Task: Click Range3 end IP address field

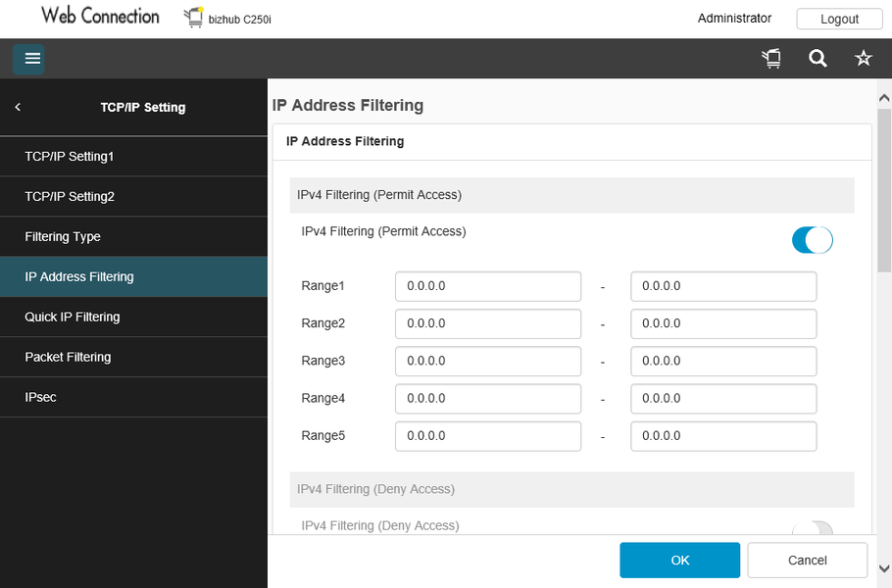Action: click(723, 361)
